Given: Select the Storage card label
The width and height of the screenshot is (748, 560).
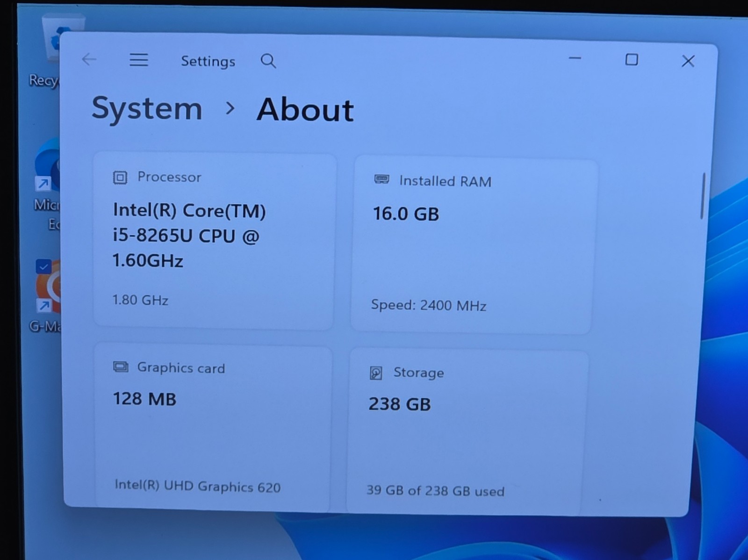Looking at the screenshot, I should click(x=418, y=373).
